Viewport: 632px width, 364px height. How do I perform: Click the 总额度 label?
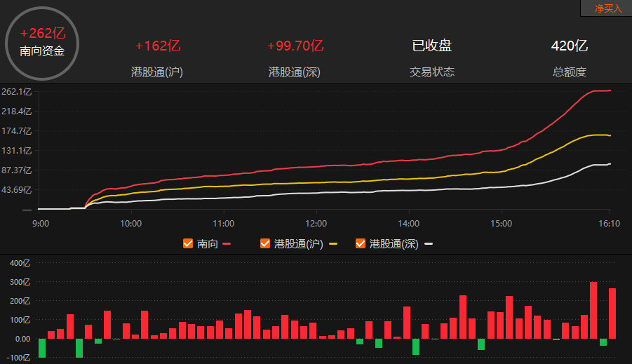pyautogui.click(x=569, y=72)
